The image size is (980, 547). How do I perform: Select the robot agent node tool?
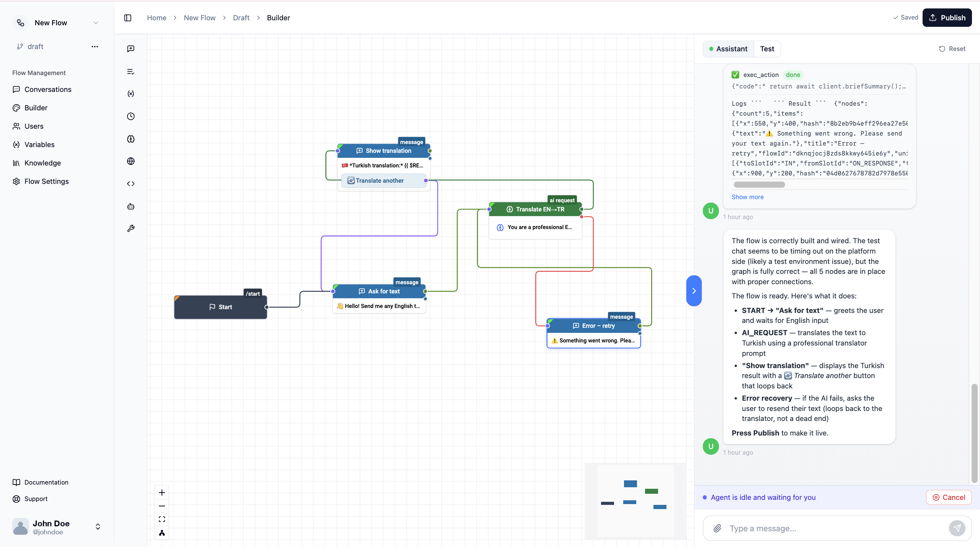coord(131,206)
